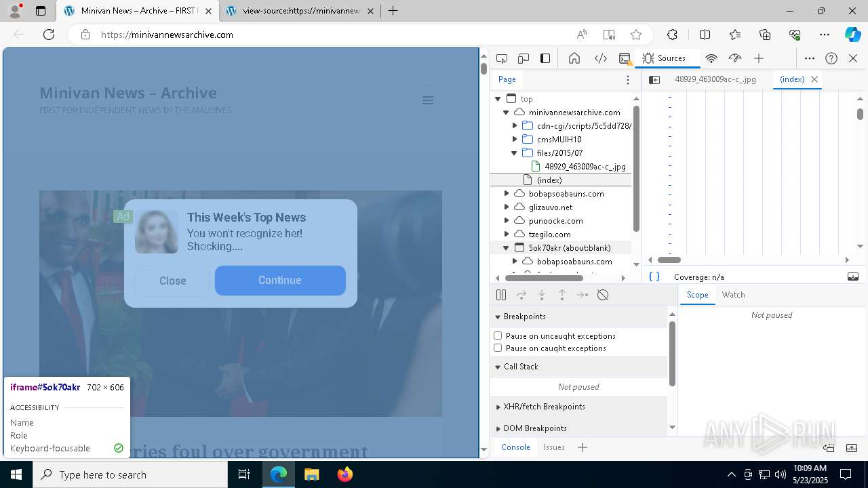The image size is (868, 488).
Task: Switch to the Scope tab
Action: tap(697, 295)
